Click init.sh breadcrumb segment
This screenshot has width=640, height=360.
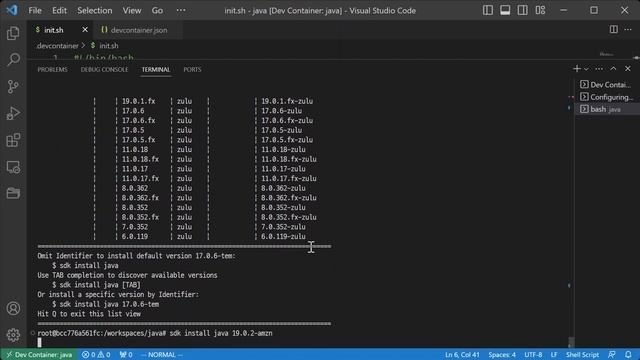(104, 46)
